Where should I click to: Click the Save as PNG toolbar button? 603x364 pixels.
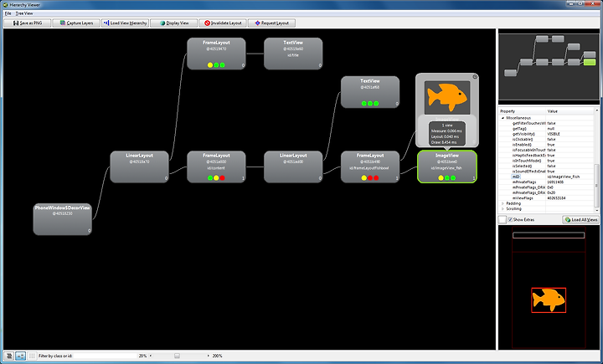(27, 23)
